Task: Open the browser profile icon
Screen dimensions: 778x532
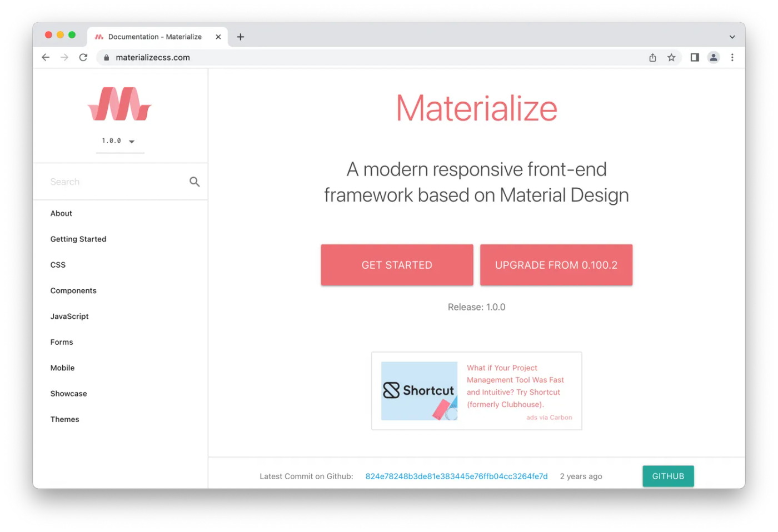Action: (713, 57)
